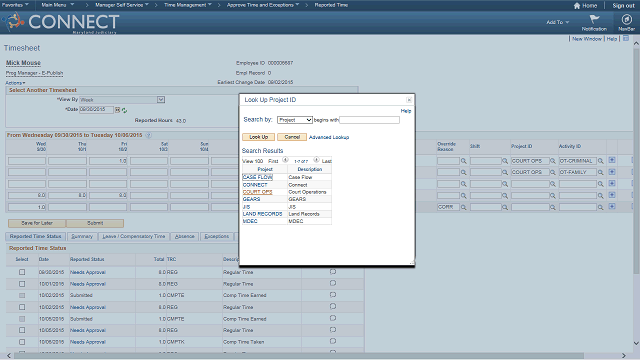Click the CONNECT Maryland Judiciary logo
This screenshot has height=360, width=640.
point(61,23)
